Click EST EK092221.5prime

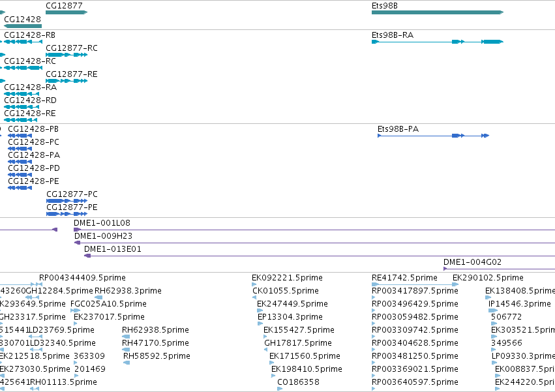point(287,278)
